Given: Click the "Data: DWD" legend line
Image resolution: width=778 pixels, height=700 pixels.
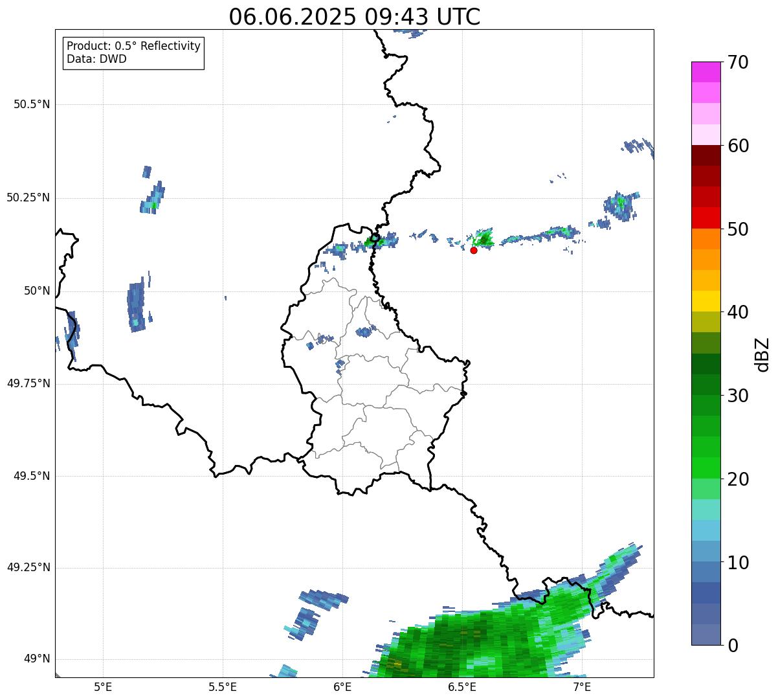Looking at the screenshot, I should coord(96,59).
